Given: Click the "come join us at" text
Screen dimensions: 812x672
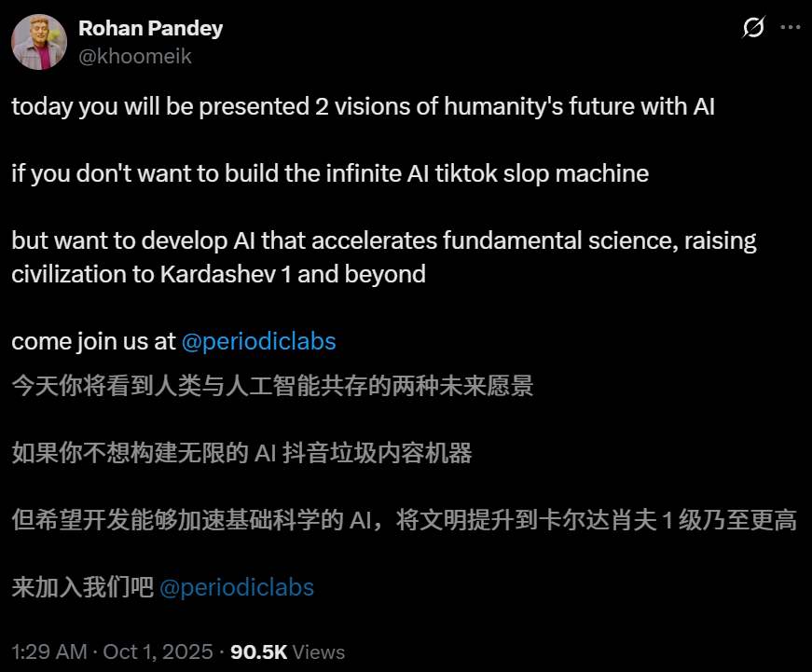Looking at the screenshot, I should coord(93,341).
